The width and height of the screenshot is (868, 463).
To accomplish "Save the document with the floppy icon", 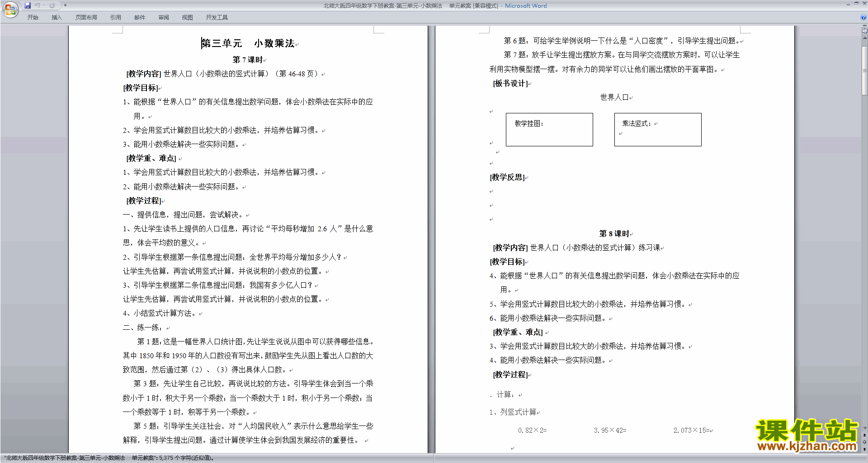I will point(28,5).
